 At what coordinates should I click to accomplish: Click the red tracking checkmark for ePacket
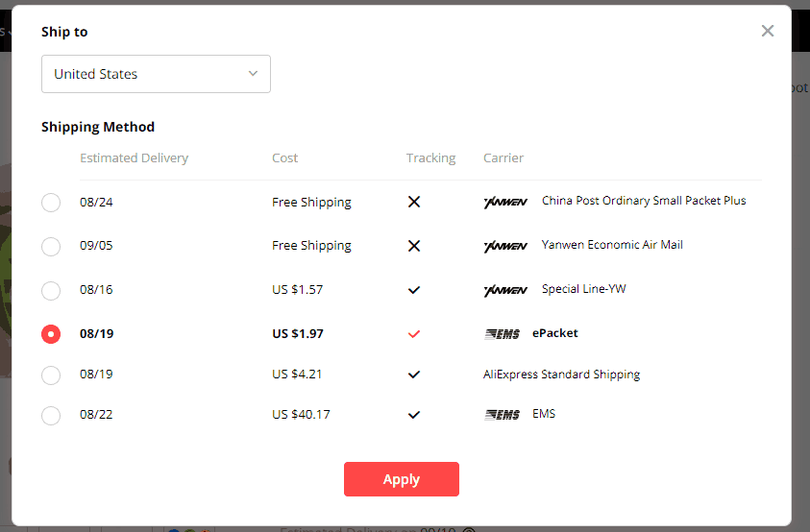pos(414,334)
